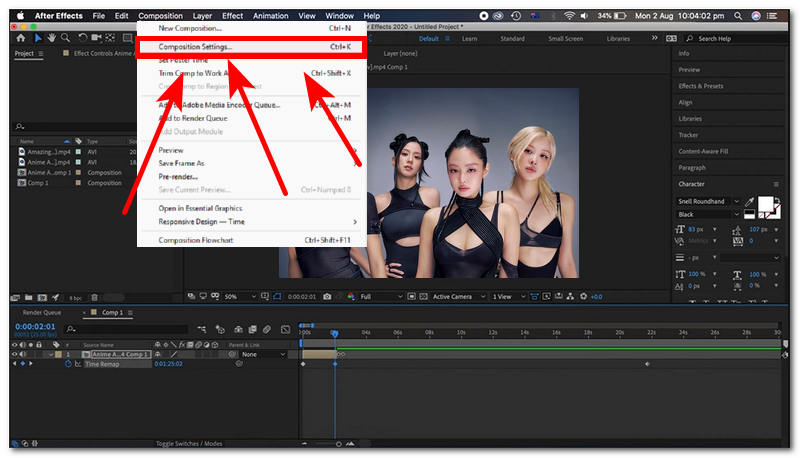800x458 pixels.
Task: Toggle video visibility eye for layer 1
Action: (15, 354)
